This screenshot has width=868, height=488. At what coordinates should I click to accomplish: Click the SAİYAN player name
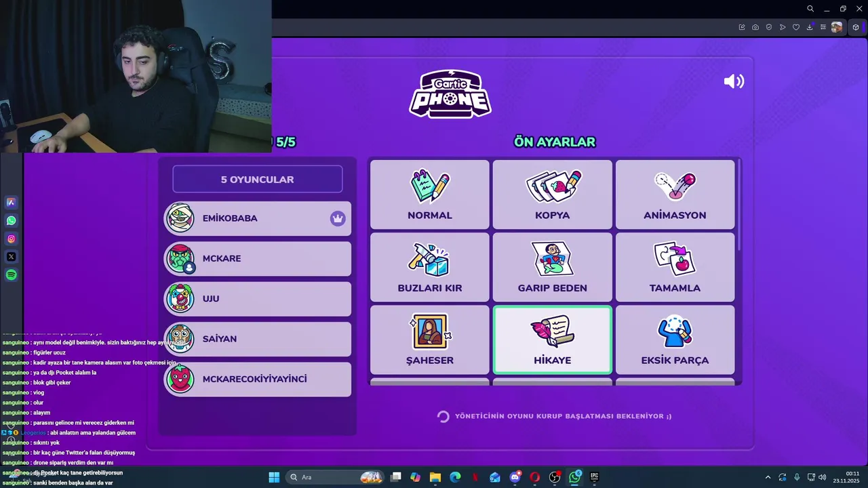click(x=220, y=339)
